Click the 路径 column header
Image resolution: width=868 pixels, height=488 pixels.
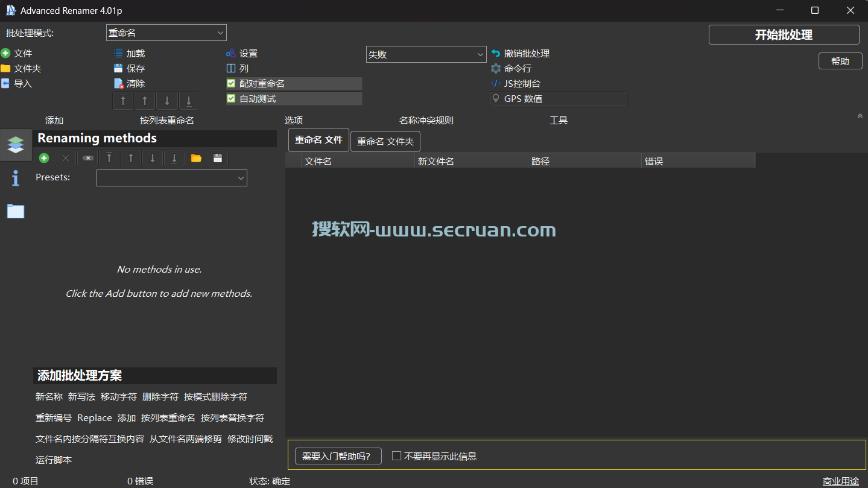(585, 161)
